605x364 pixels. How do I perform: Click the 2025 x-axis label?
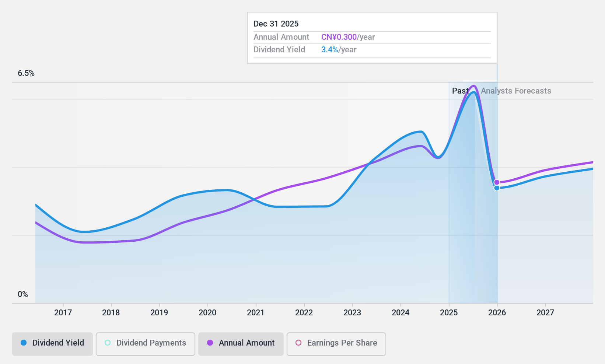pos(449,313)
